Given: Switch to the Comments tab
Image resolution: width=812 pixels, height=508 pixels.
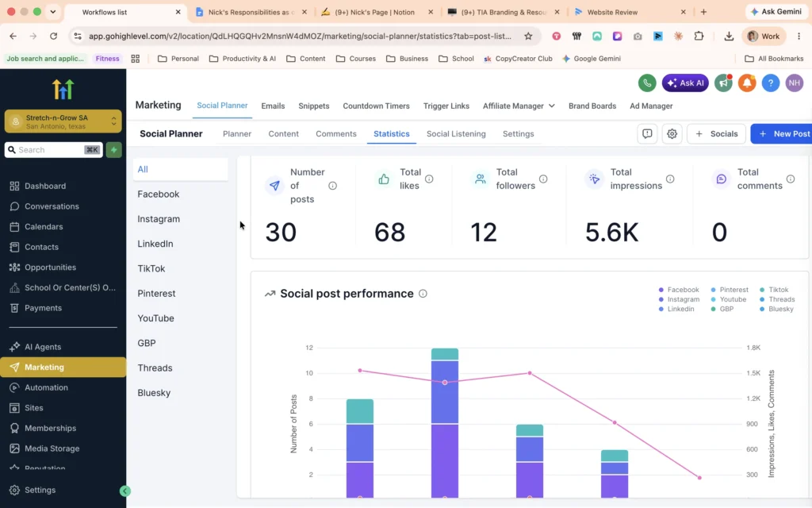Looking at the screenshot, I should pos(336,133).
